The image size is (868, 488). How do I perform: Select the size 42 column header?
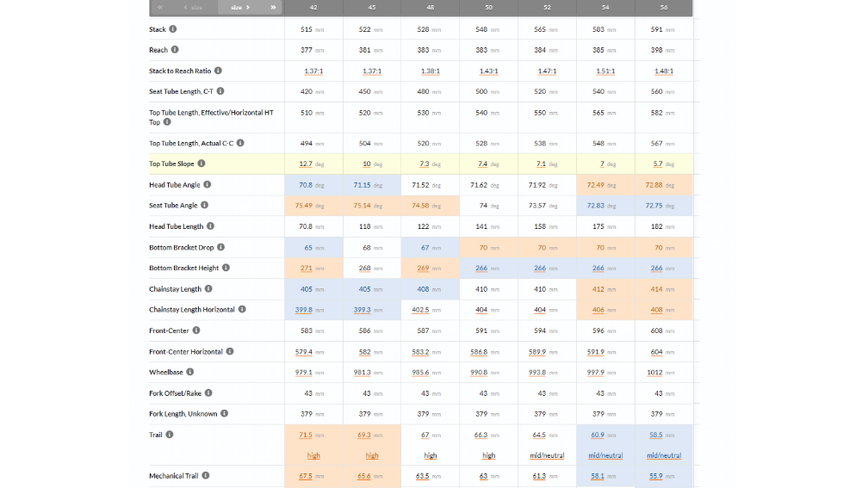pos(313,7)
